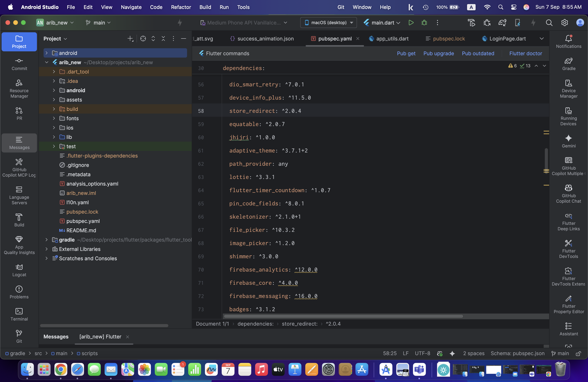Click the Pub get link
The image size is (588, 382).
pos(406,53)
